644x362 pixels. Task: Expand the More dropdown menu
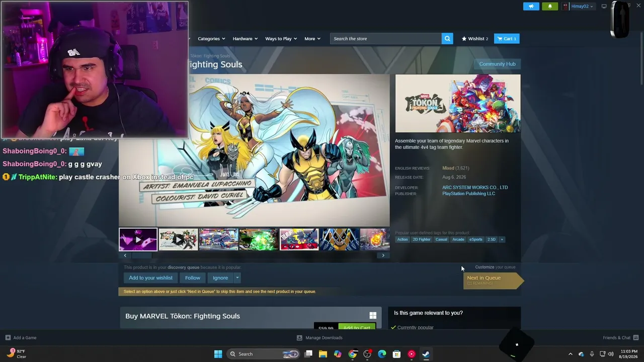pyautogui.click(x=312, y=39)
